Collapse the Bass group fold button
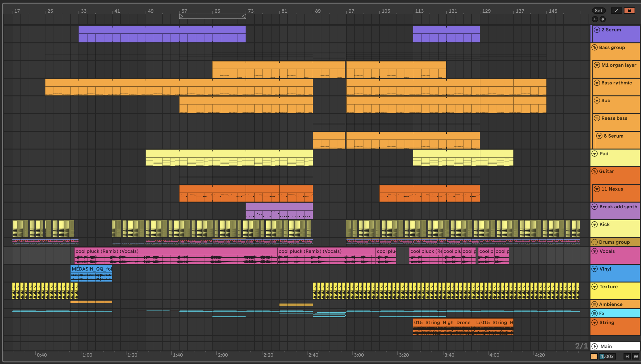This screenshot has width=641, height=364. 594,48
